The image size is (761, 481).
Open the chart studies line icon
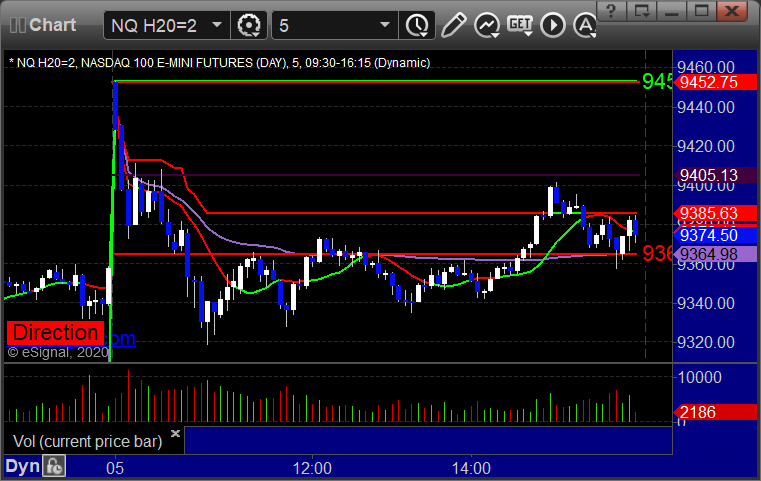[x=487, y=25]
